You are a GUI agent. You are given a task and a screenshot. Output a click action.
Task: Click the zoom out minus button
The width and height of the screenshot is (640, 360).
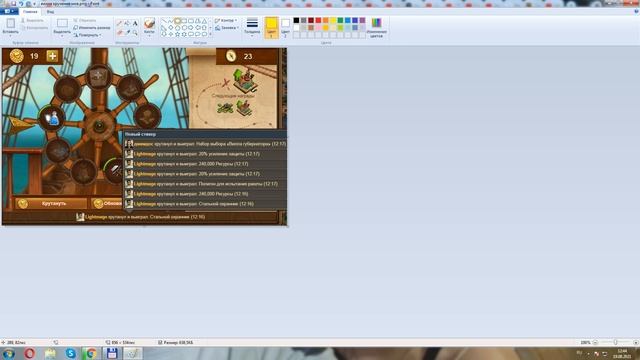pyautogui.click(x=595, y=342)
